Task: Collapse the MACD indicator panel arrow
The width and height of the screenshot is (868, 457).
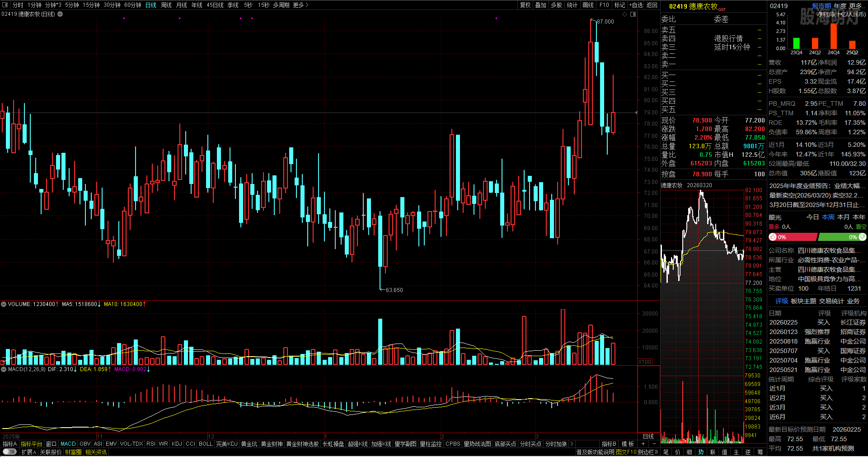Action: [4, 369]
